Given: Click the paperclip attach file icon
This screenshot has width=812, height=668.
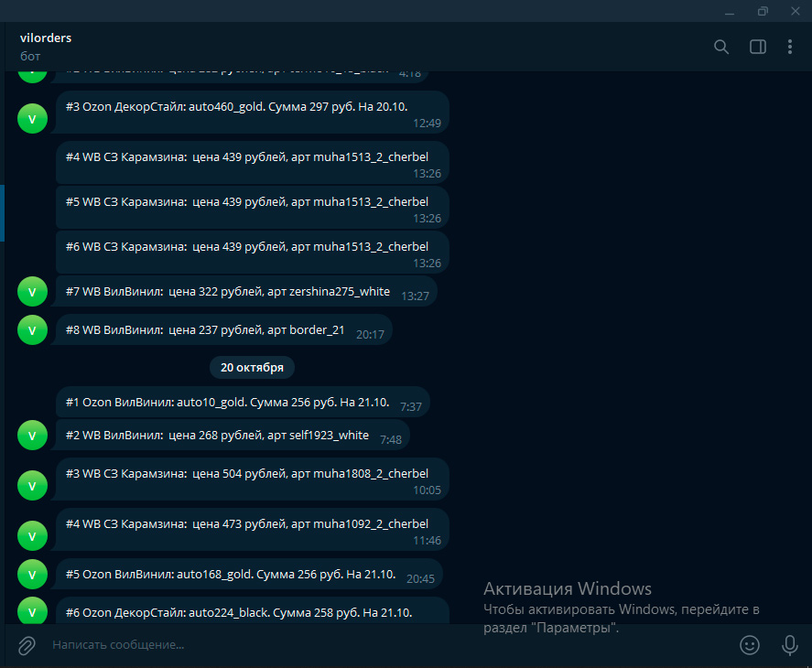Looking at the screenshot, I should (x=27, y=645).
